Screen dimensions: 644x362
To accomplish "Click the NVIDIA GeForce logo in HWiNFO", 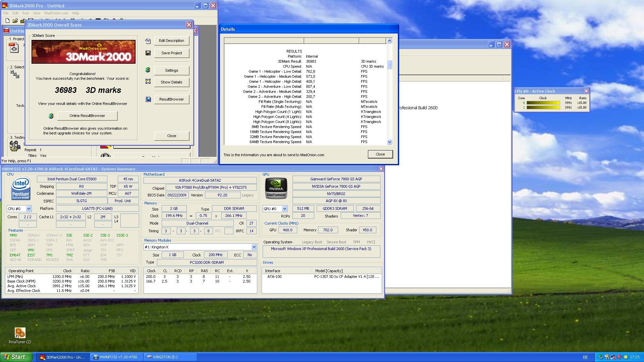I will (x=276, y=189).
